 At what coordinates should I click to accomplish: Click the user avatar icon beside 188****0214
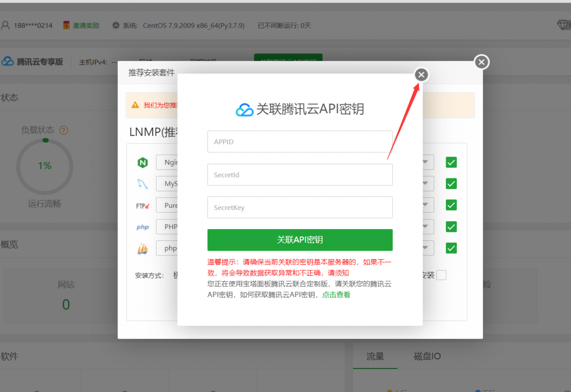click(x=5, y=25)
